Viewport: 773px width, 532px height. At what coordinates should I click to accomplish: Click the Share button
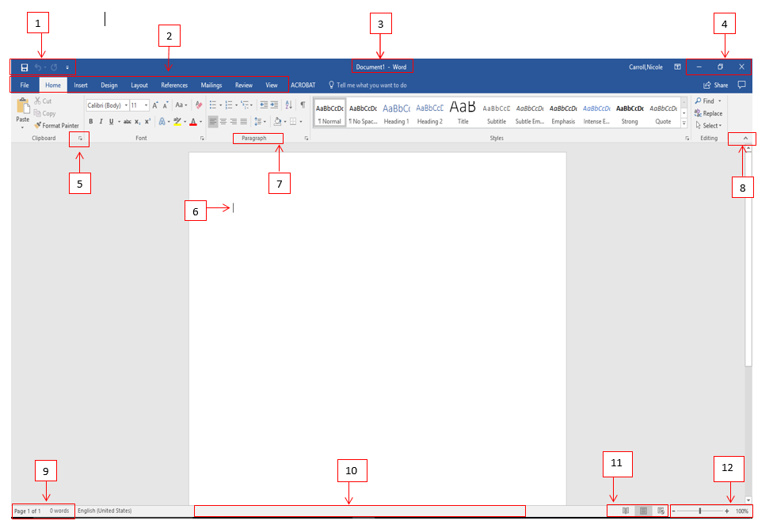(x=716, y=85)
